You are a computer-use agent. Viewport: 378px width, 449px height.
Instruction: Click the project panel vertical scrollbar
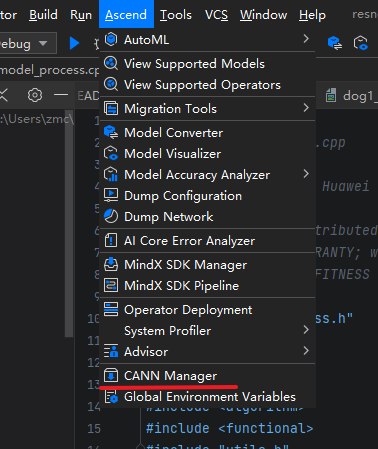point(69,223)
